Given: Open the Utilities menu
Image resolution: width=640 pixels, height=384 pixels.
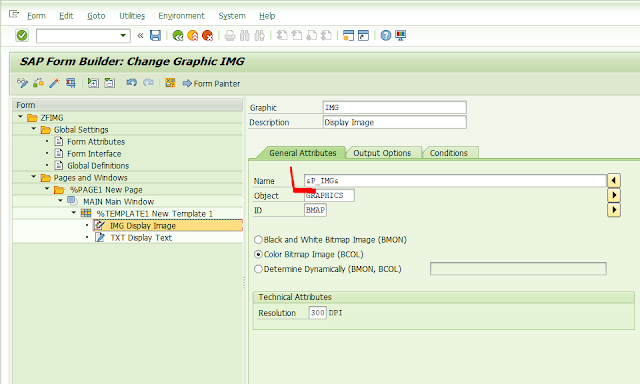Looking at the screenshot, I should 132,16.
